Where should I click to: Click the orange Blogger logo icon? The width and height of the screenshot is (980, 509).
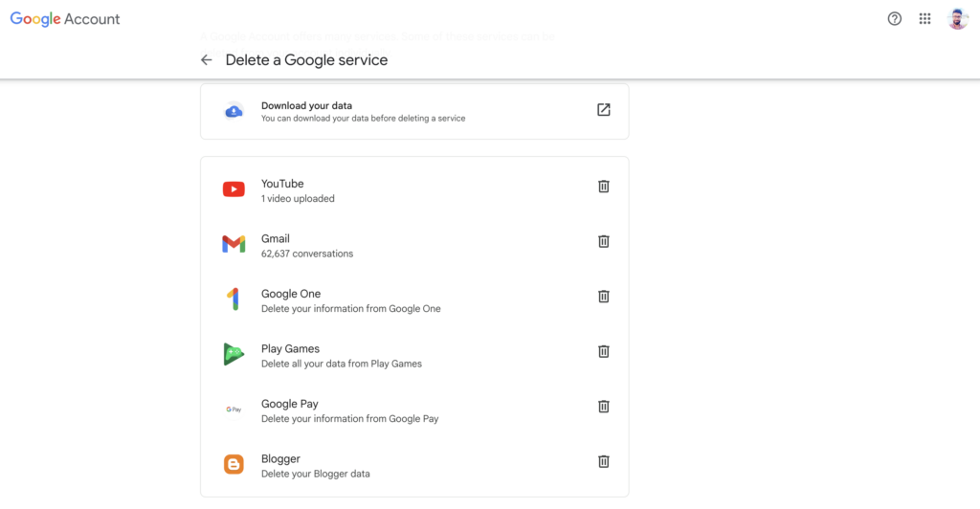234,464
